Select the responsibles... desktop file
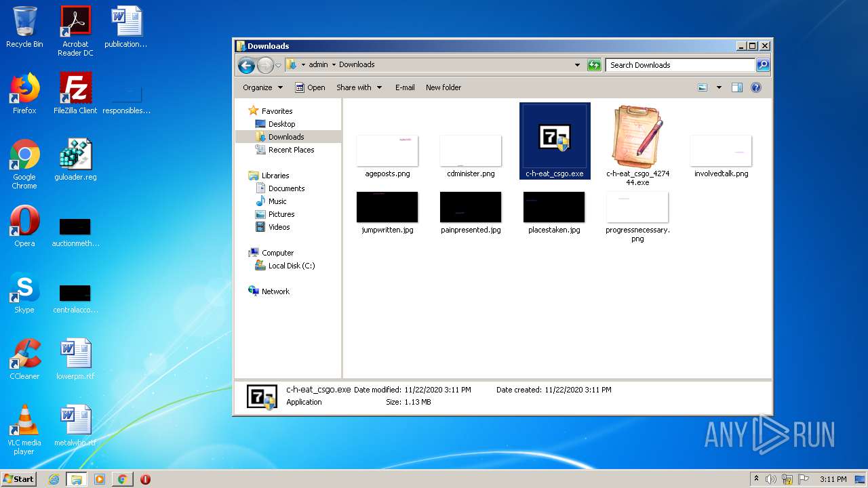 (126, 100)
